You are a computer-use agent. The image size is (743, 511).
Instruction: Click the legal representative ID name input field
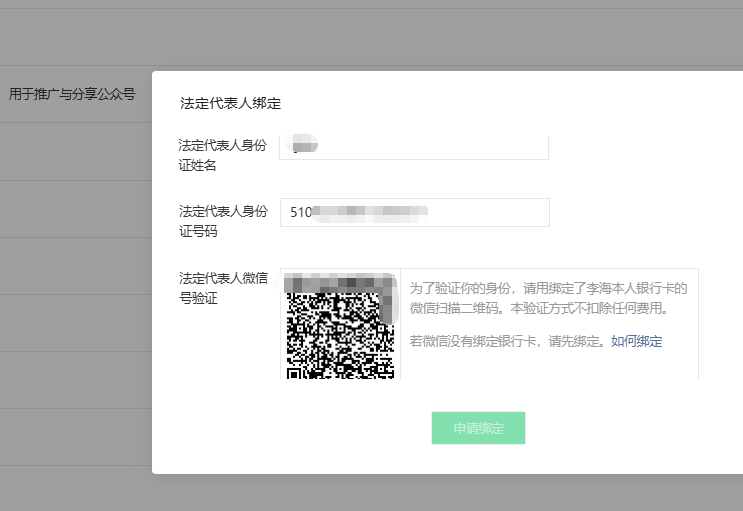414,147
